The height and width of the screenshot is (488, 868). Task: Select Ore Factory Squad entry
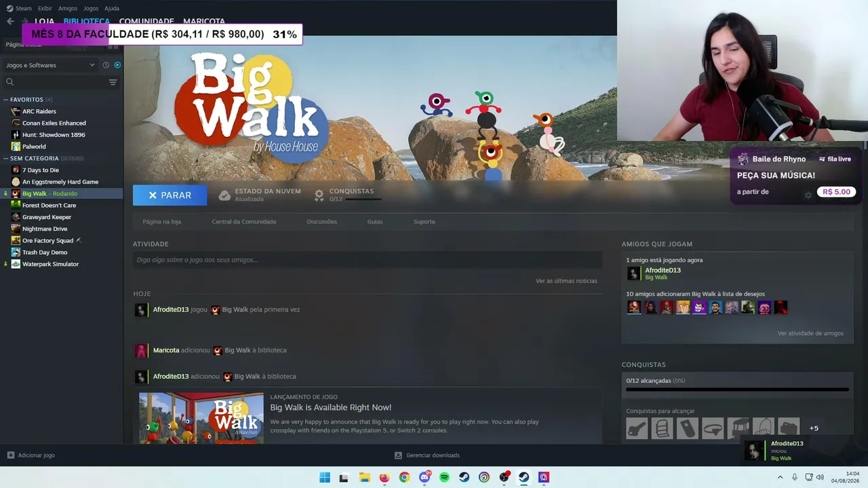[47, 241]
